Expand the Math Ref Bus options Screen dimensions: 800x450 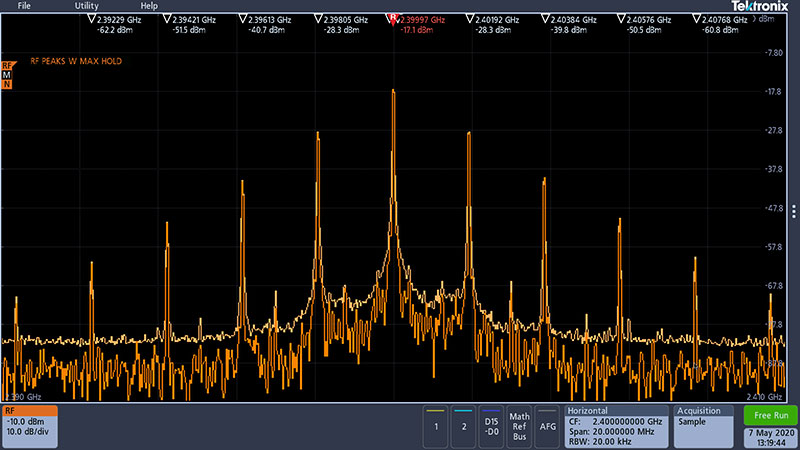tap(519, 426)
